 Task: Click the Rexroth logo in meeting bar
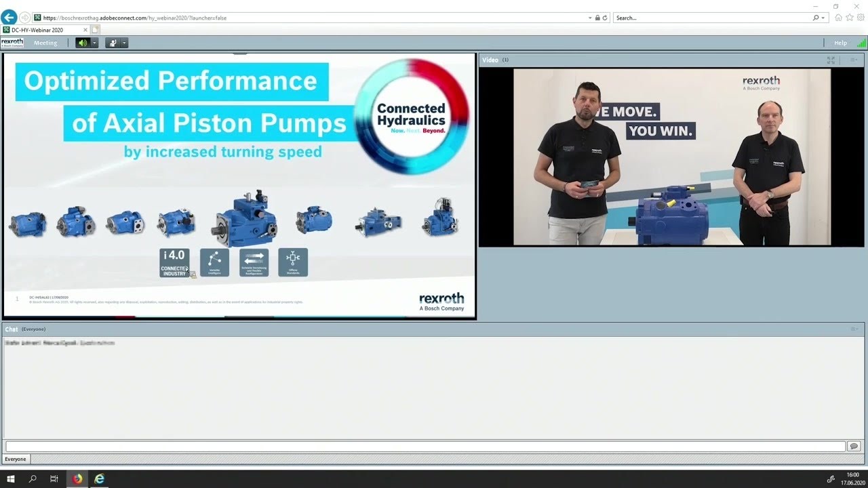(x=12, y=43)
